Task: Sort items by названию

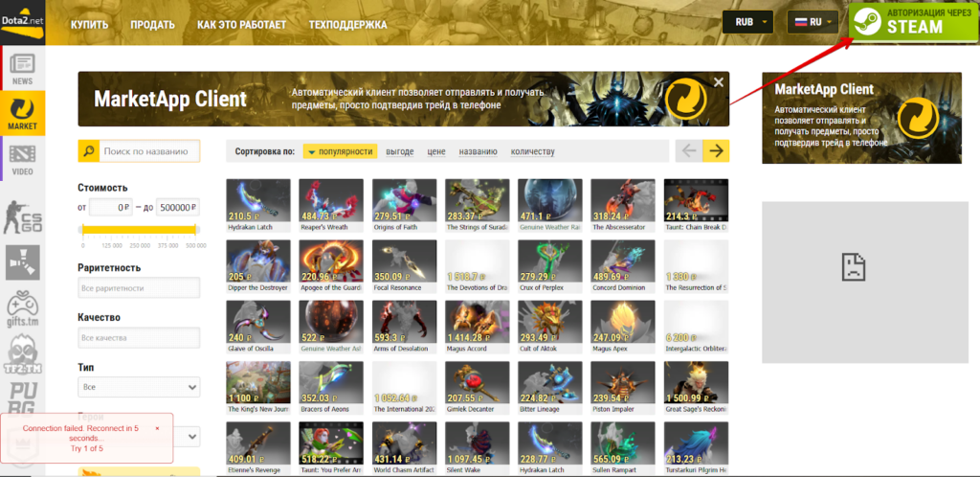Action: pyautogui.click(x=479, y=151)
